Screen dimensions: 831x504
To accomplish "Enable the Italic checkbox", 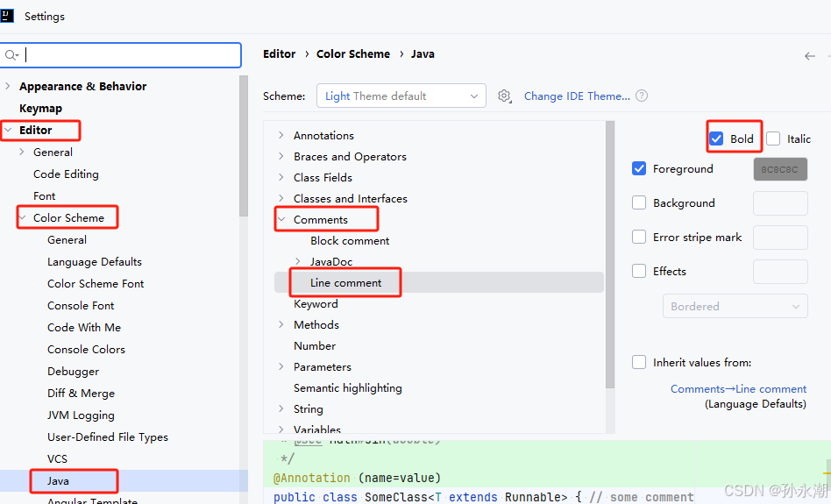I will [x=773, y=138].
